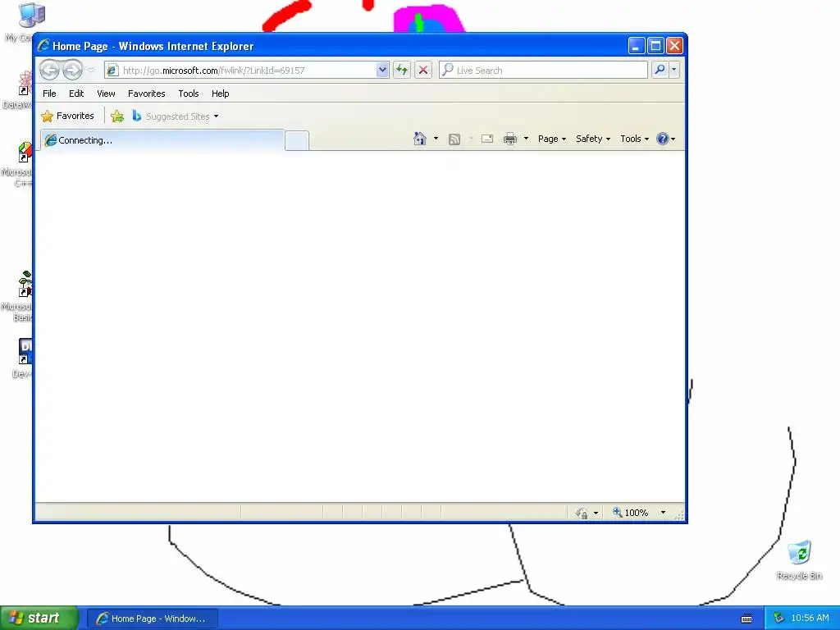840x630 pixels.
Task: Open the recent pages dropdown arrow
Action: click(91, 71)
